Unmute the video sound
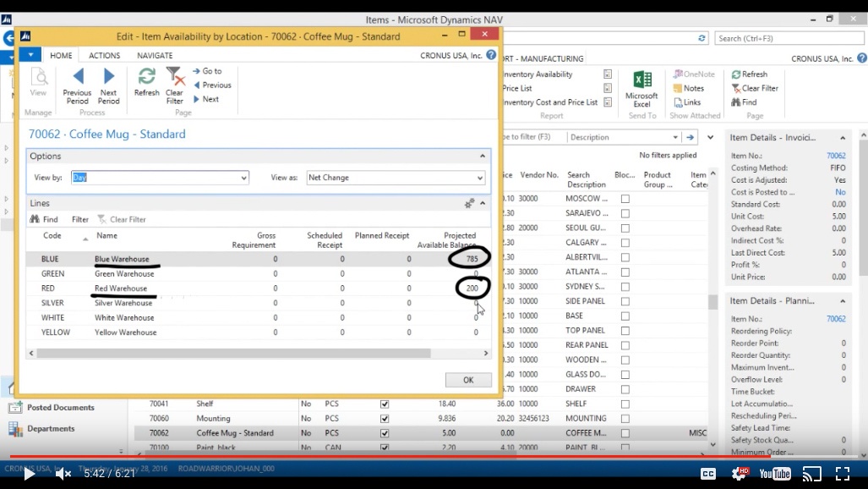868x489 pixels. click(63, 474)
